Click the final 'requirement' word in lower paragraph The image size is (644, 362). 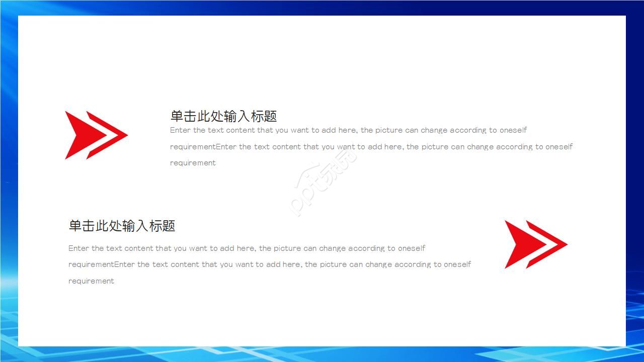[91, 281]
